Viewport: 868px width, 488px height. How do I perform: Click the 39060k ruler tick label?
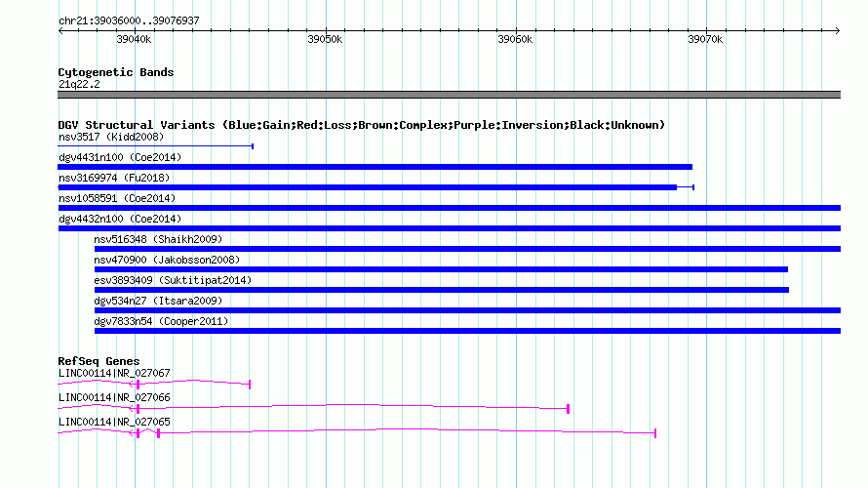pyautogui.click(x=515, y=39)
